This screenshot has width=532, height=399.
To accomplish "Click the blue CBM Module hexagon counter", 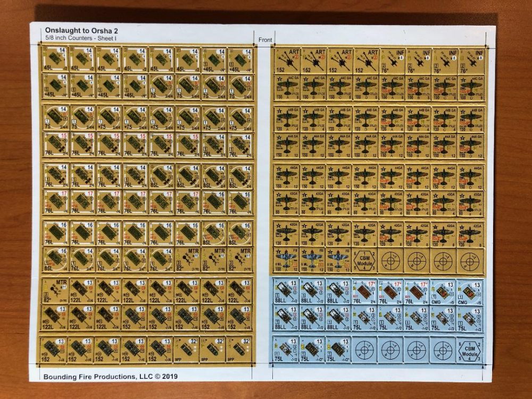I will 470,350.
